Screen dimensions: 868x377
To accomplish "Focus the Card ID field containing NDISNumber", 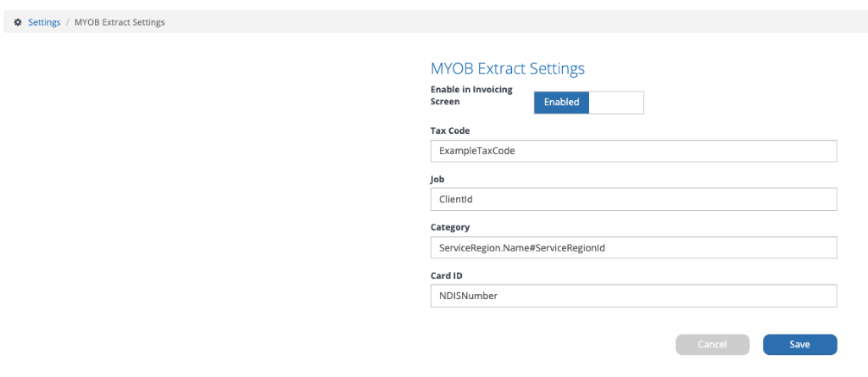I will click(634, 296).
